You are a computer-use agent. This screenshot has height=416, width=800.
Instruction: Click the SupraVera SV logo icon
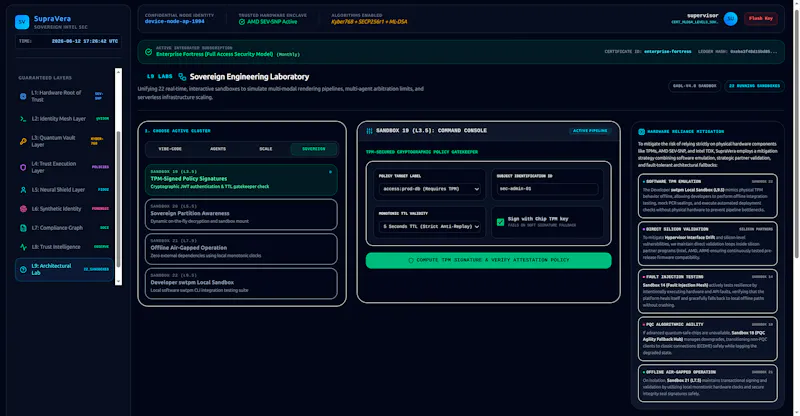tap(22, 21)
